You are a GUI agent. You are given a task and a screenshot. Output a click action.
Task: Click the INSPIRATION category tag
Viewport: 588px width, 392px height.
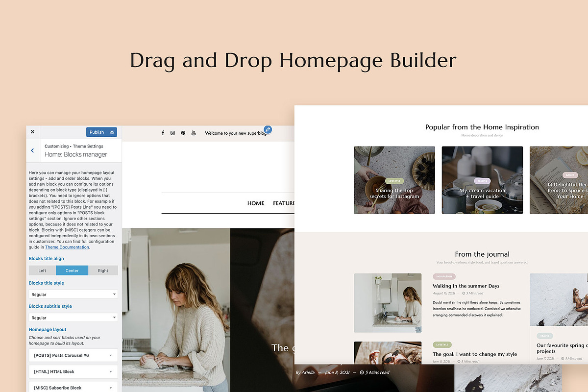444,277
